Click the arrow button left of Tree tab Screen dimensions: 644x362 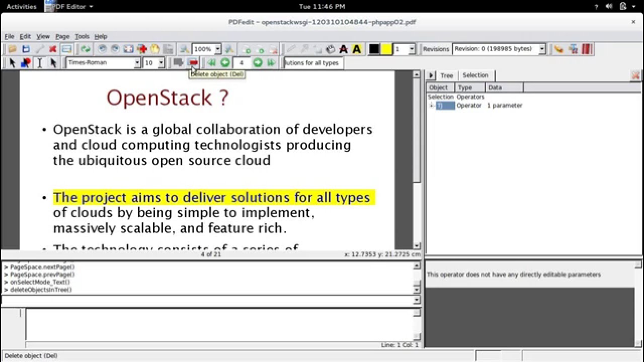pyautogui.click(x=431, y=75)
